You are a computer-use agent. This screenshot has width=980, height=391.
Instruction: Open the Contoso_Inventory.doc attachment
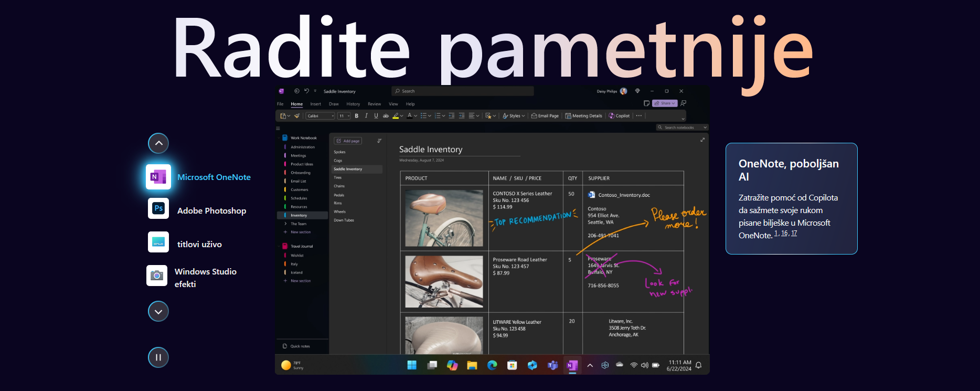tap(620, 195)
